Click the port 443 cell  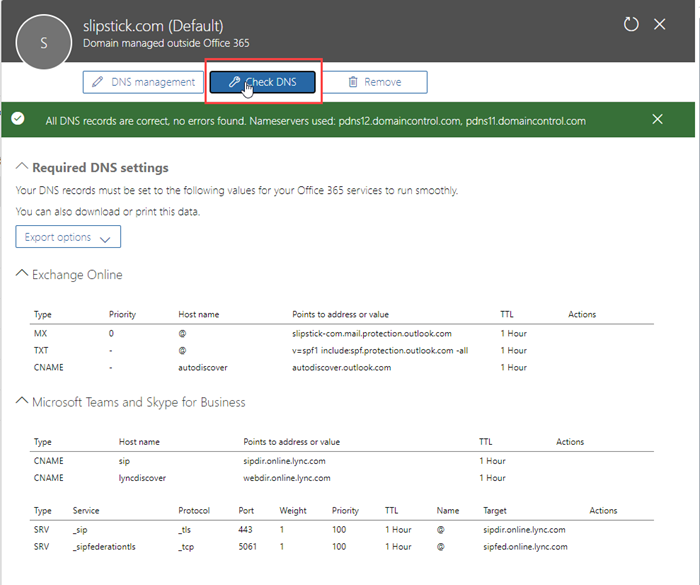click(245, 530)
